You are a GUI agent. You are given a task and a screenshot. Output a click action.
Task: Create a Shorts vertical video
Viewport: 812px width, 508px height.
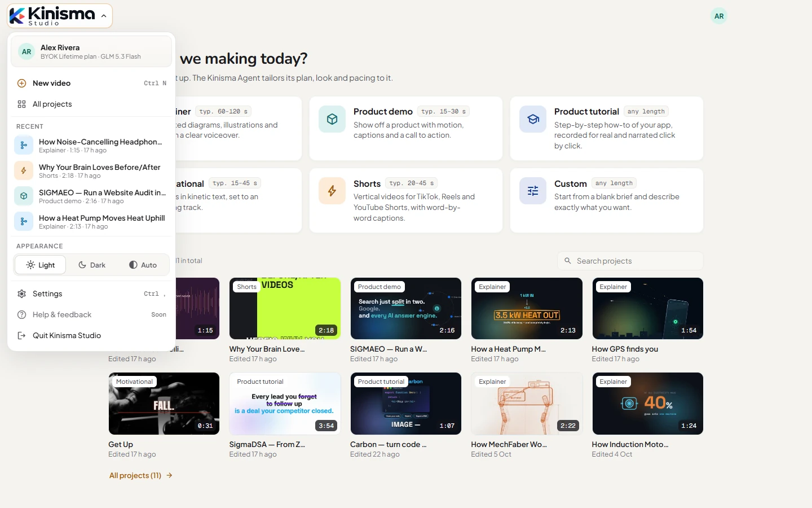[x=406, y=200]
